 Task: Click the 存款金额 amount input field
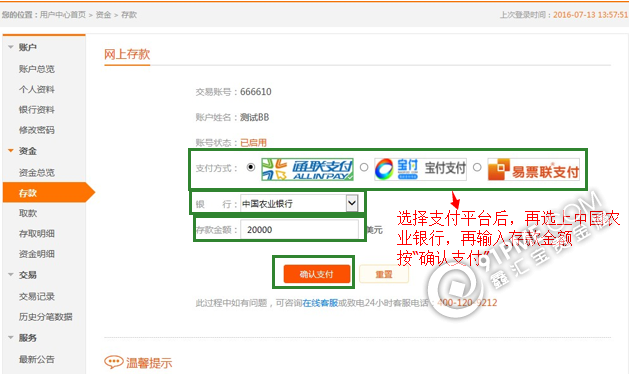coord(299,230)
